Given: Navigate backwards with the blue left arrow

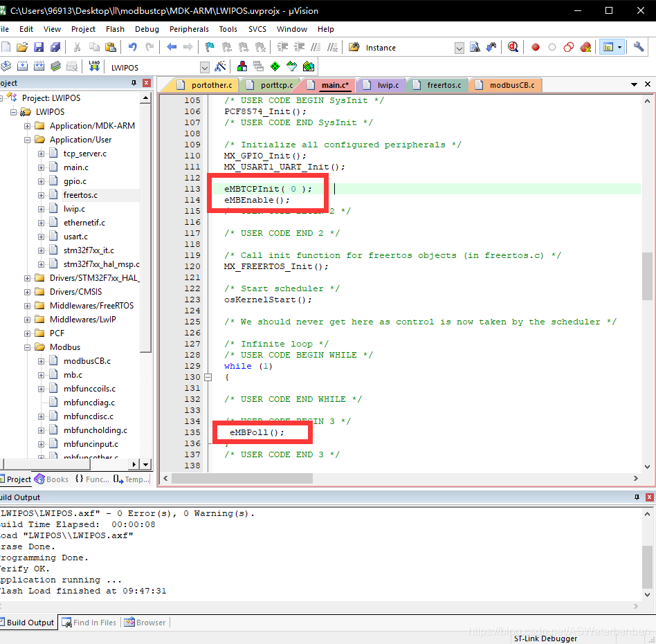Looking at the screenshot, I should pyautogui.click(x=172, y=47).
